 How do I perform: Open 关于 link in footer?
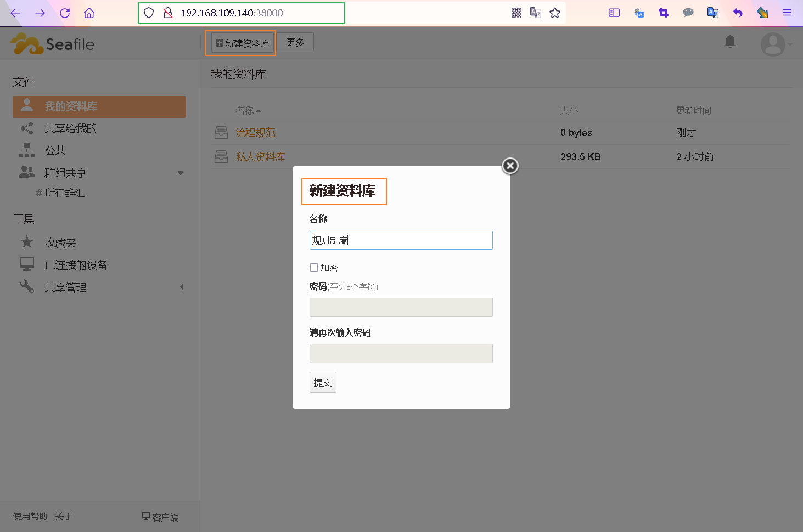[x=64, y=517]
